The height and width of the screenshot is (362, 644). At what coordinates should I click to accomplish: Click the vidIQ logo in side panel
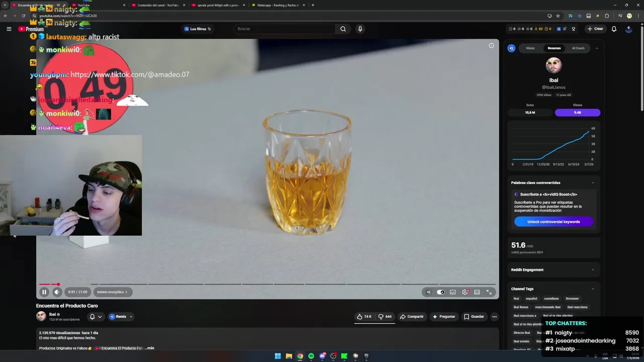point(512,48)
